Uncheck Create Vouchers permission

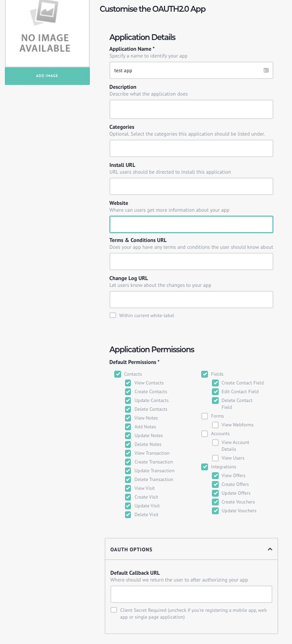(x=215, y=502)
